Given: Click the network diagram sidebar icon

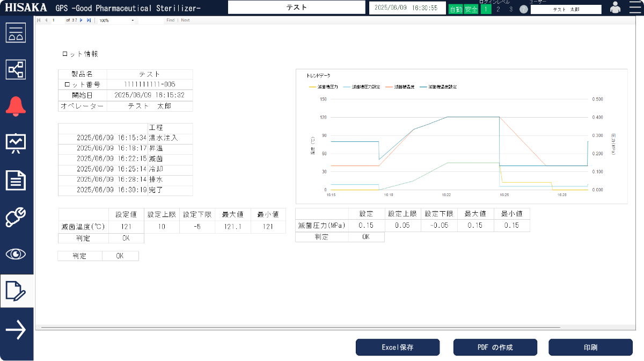Looking at the screenshot, I should click(x=16, y=69).
